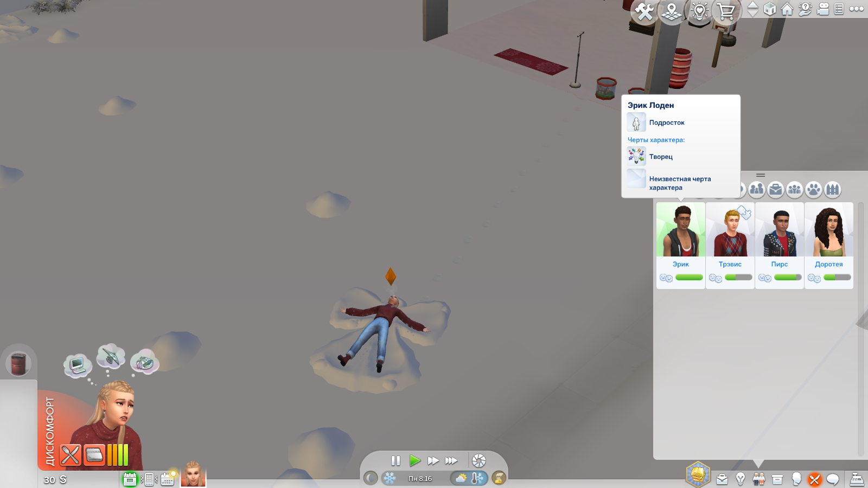Grab the relationship panel's handle bar
This screenshot has height=488, width=868.
(x=761, y=175)
